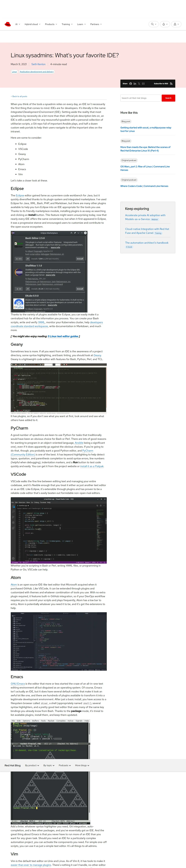Open the By topic dropdown

click(49, 765)
